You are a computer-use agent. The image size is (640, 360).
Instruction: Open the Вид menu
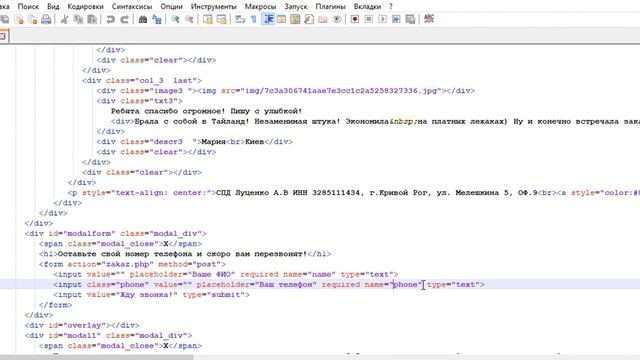coord(53,7)
